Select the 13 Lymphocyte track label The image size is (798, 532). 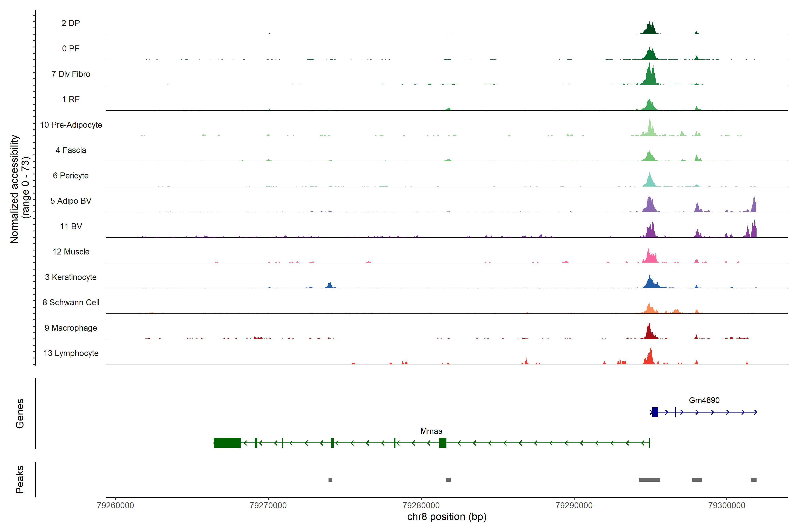(71, 353)
